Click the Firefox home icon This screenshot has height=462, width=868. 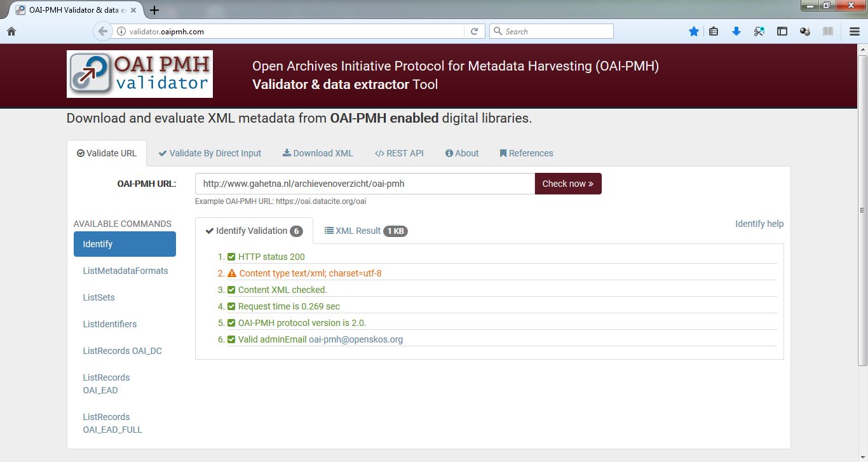pos(11,31)
